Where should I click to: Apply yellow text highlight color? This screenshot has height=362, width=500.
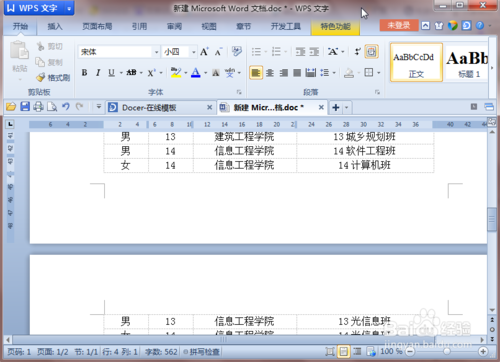(176, 72)
